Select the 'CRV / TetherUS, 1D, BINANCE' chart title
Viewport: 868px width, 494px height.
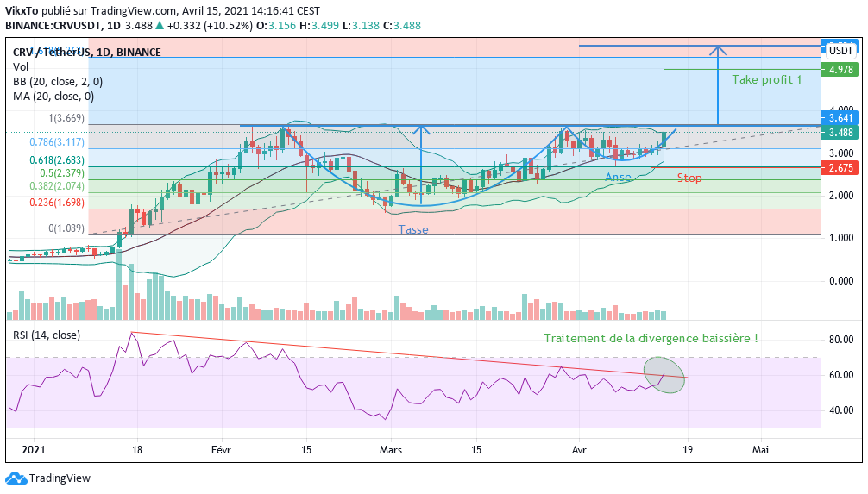tap(87, 53)
